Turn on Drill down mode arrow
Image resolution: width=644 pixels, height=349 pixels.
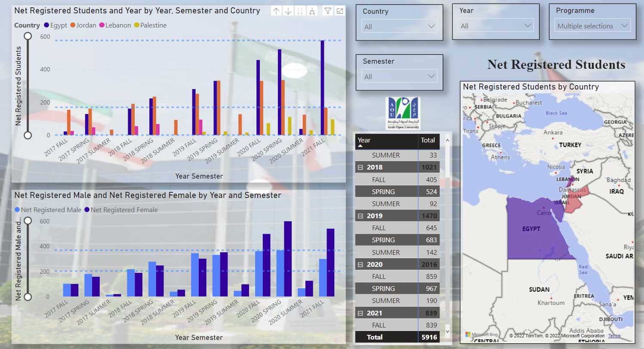(288, 11)
